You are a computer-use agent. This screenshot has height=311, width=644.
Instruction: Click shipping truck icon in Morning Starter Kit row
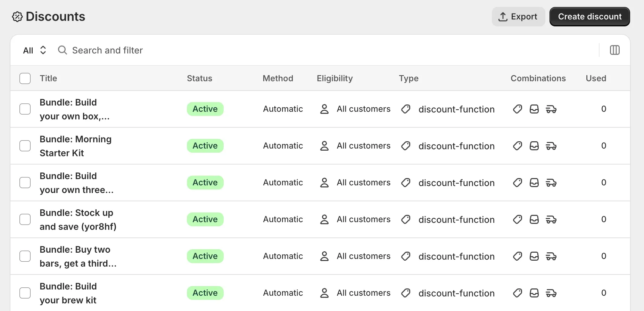(x=551, y=146)
